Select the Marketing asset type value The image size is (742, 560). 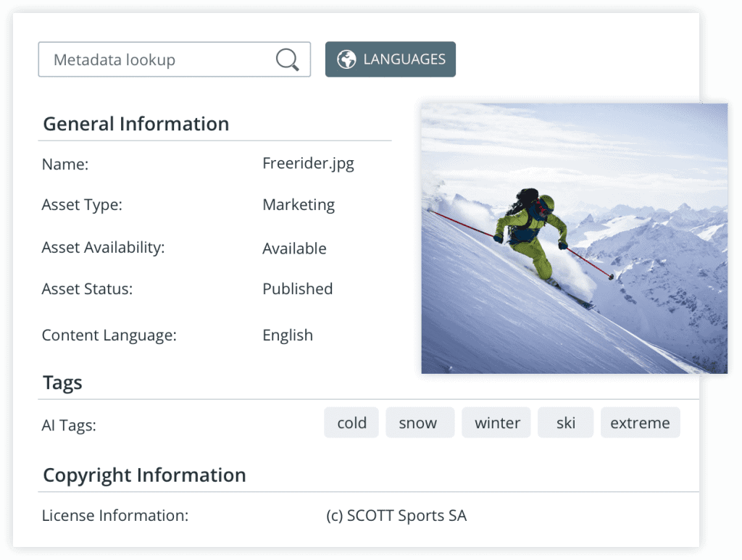(x=299, y=205)
